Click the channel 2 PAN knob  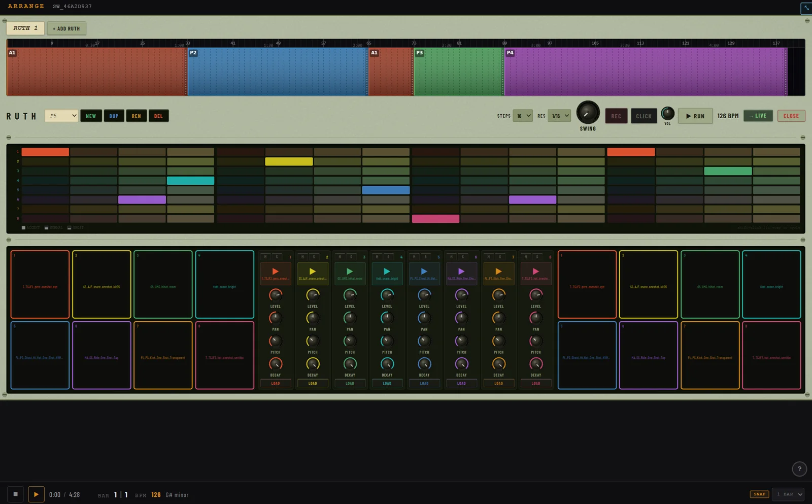tap(313, 318)
